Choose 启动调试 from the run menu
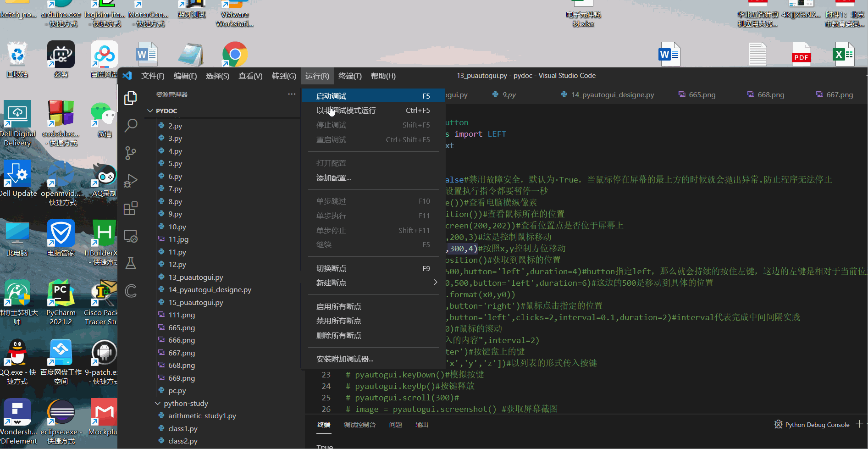 tap(373, 96)
